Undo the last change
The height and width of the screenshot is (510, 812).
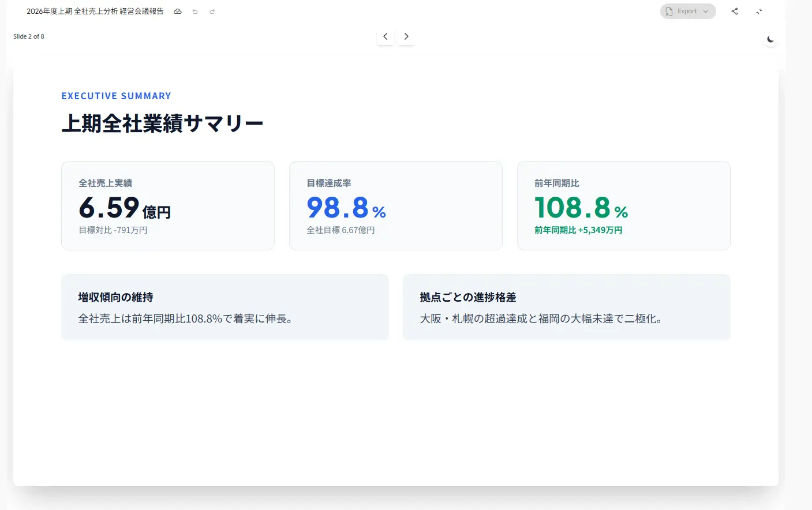point(195,12)
